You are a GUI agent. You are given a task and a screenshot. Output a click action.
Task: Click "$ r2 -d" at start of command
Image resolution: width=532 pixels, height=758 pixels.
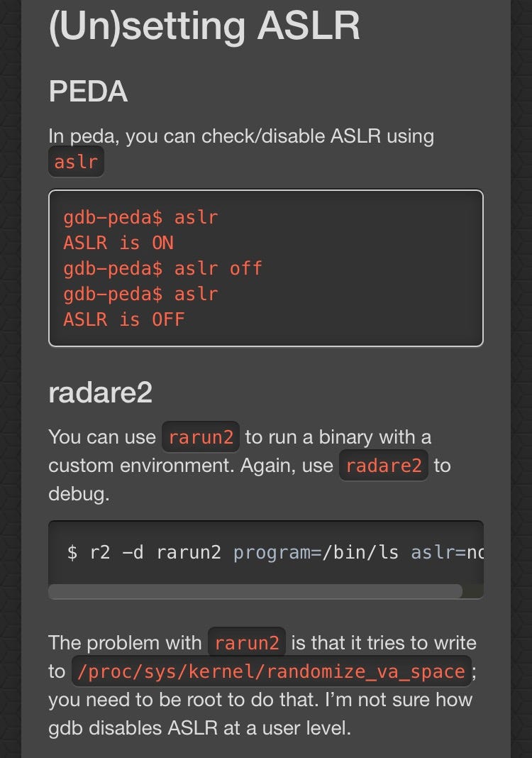pyautogui.click(x=104, y=552)
